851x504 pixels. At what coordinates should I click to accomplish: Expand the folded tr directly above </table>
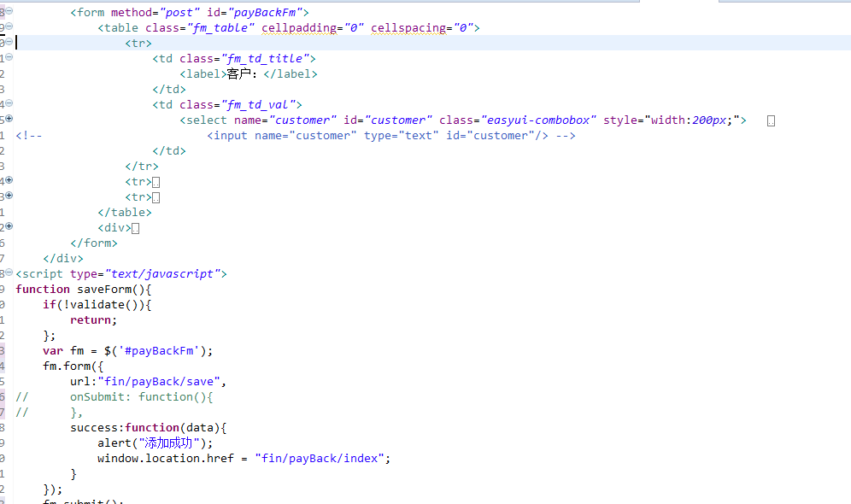pos(9,196)
